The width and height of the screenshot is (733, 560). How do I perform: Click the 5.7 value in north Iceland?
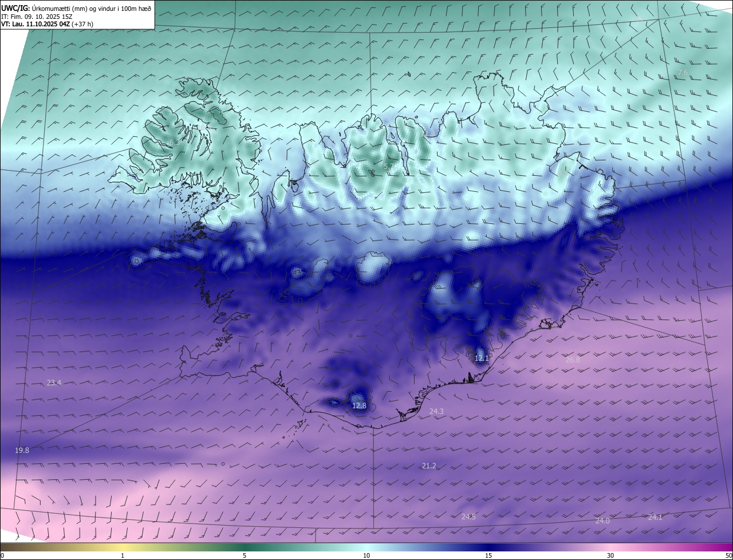[x=388, y=166]
